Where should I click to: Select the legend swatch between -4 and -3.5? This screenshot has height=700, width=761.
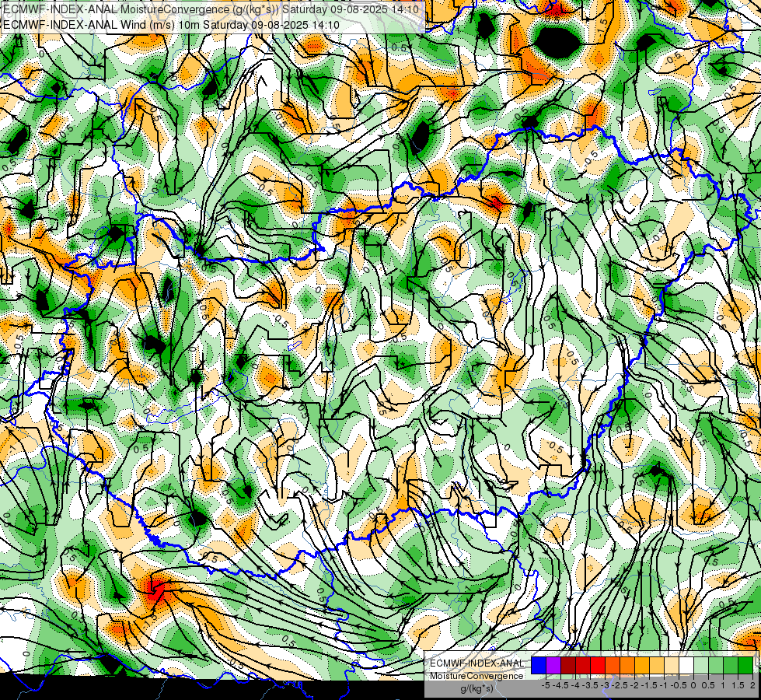[x=583, y=666]
